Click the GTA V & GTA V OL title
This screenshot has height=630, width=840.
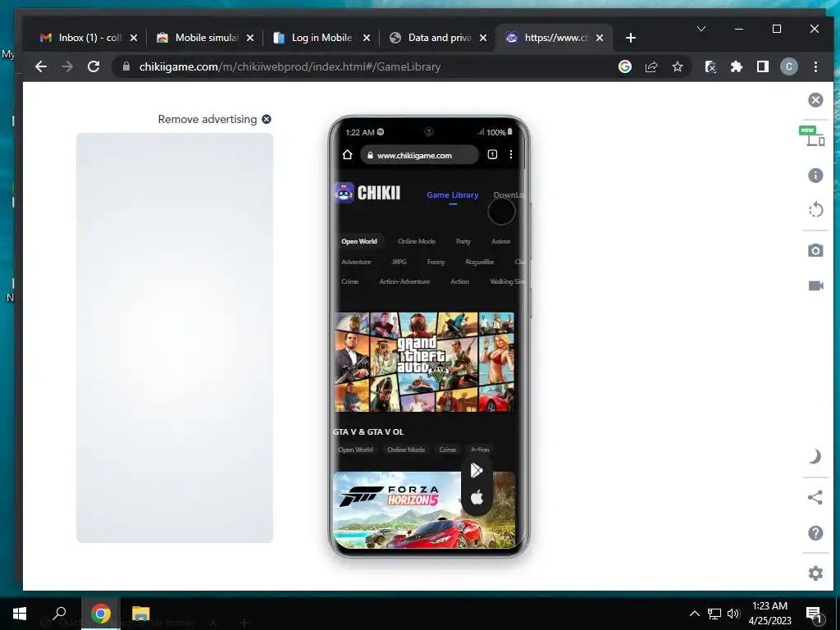[x=368, y=431]
